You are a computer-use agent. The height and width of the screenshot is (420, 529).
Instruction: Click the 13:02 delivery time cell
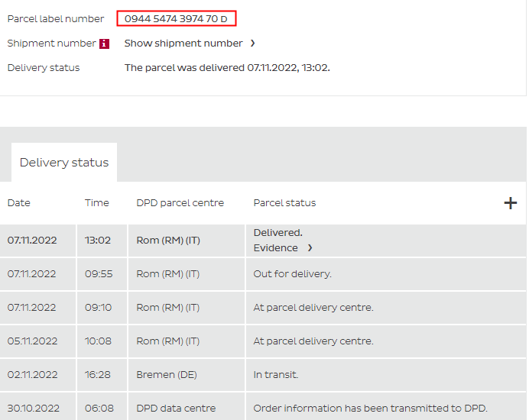coord(98,241)
